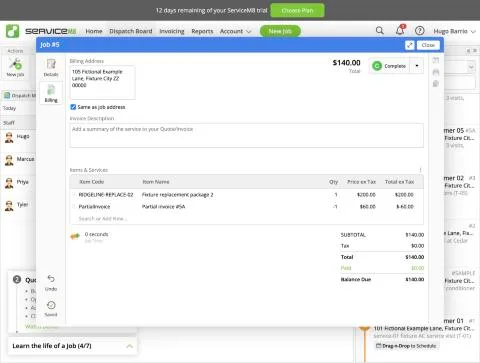Click item name Fixture replacement package 2

click(x=177, y=195)
